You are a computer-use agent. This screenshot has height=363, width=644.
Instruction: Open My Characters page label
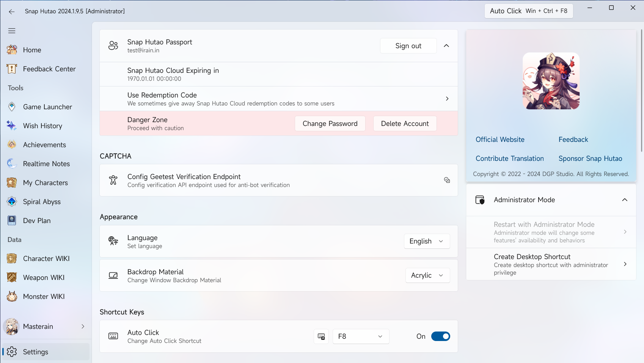click(x=46, y=183)
